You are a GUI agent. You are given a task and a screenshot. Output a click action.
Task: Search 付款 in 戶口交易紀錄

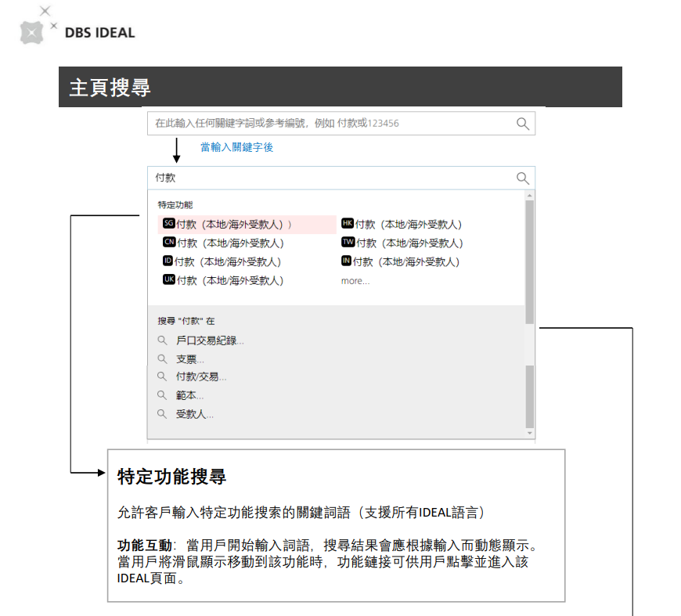click(x=210, y=340)
